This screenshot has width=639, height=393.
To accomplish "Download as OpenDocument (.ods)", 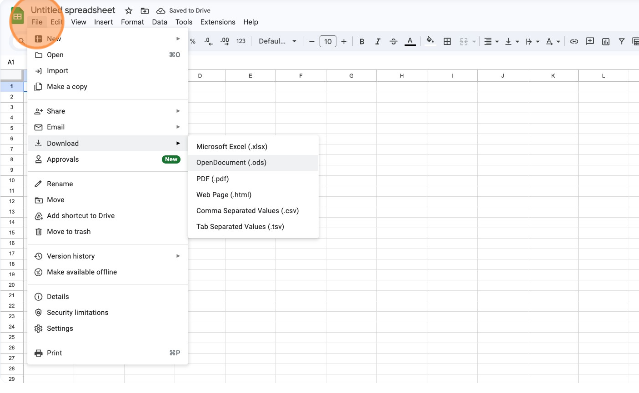I will click(x=253, y=162).
